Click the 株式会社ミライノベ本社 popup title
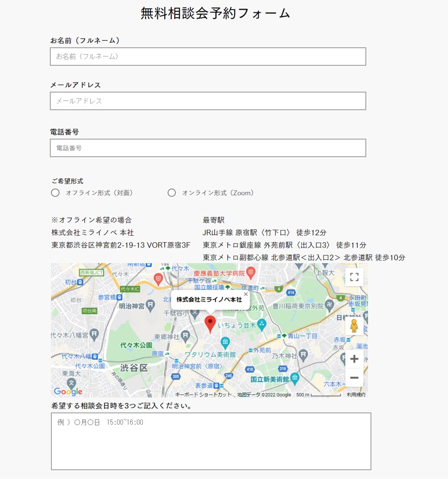The width and height of the screenshot is (448, 479). [x=209, y=300]
